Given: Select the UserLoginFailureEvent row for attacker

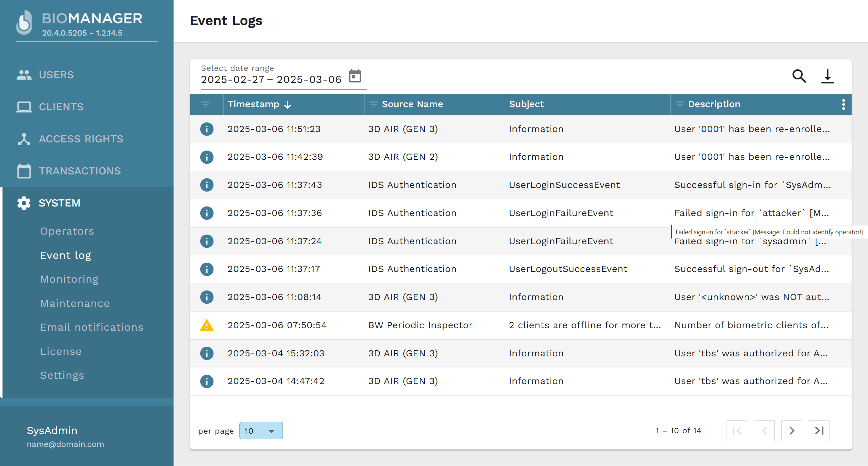Looking at the screenshot, I should 561,213.
